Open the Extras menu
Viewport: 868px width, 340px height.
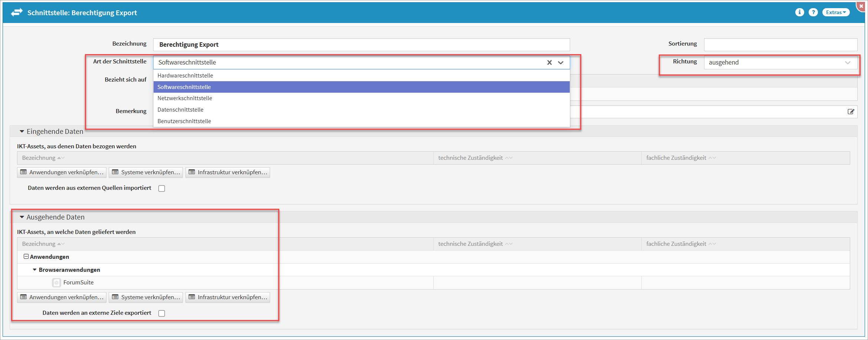[x=836, y=12]
